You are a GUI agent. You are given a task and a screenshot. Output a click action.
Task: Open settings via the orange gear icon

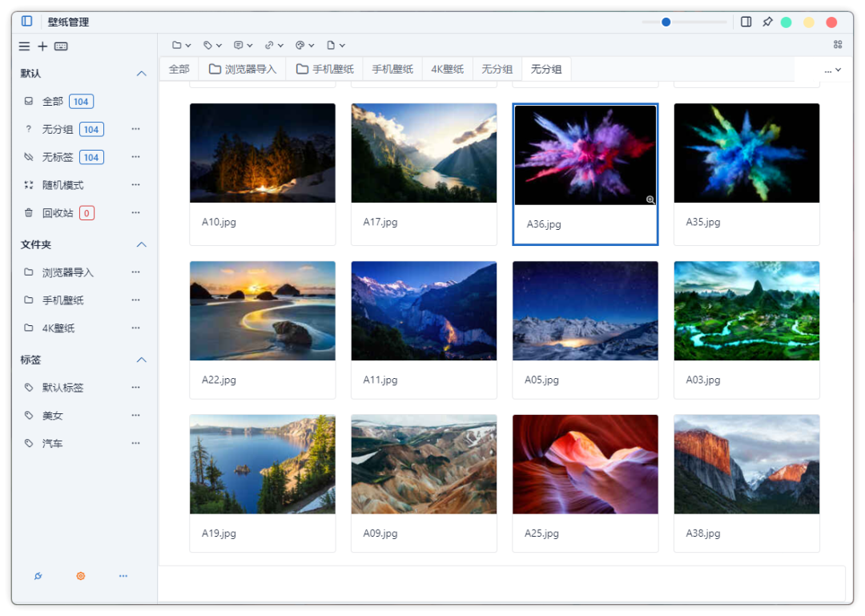pos(81,576)
